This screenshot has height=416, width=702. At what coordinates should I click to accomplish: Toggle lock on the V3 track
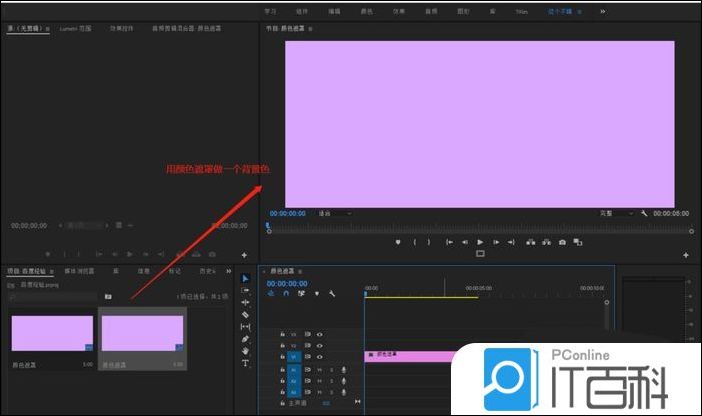click(x=283, y=334)
